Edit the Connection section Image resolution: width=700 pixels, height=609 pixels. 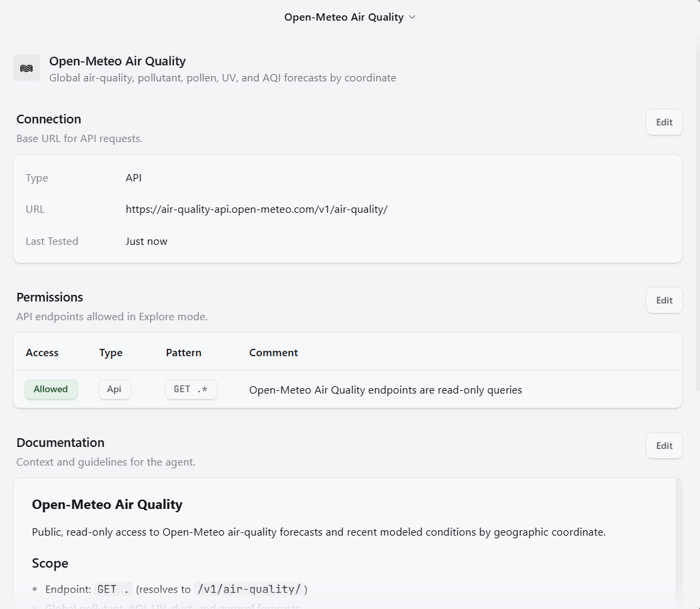[664, 122]
